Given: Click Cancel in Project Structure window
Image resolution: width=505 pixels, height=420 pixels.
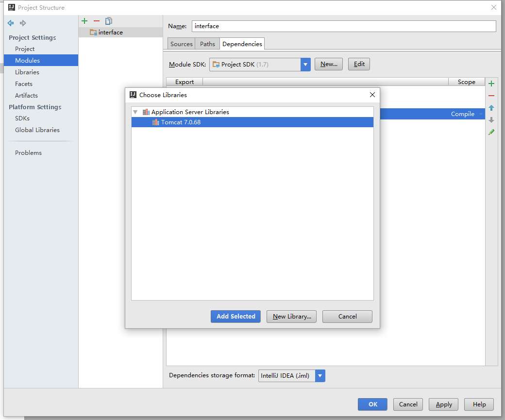Looking at the screenshot, I should point(408,404).
